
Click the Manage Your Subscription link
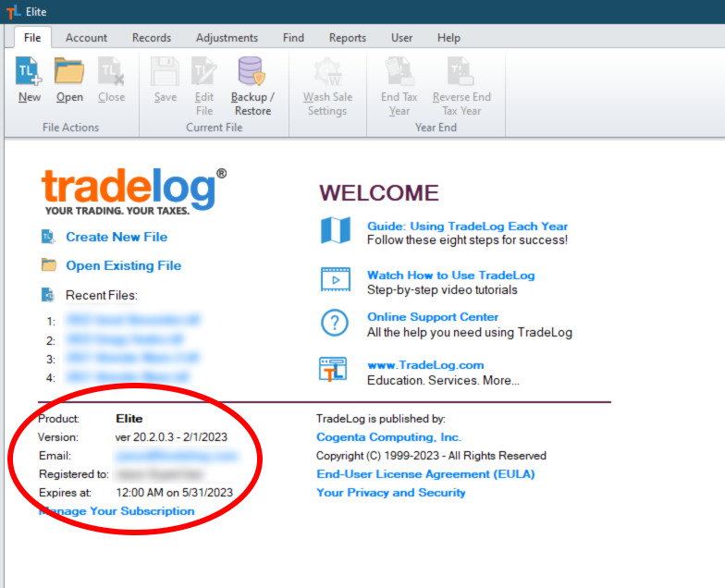pos(117,510)
